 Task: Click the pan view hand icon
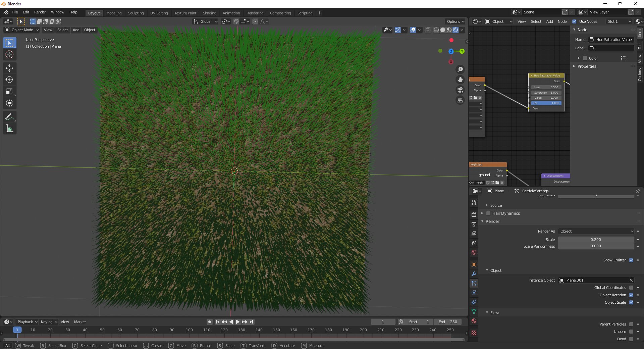click(460, 80)
